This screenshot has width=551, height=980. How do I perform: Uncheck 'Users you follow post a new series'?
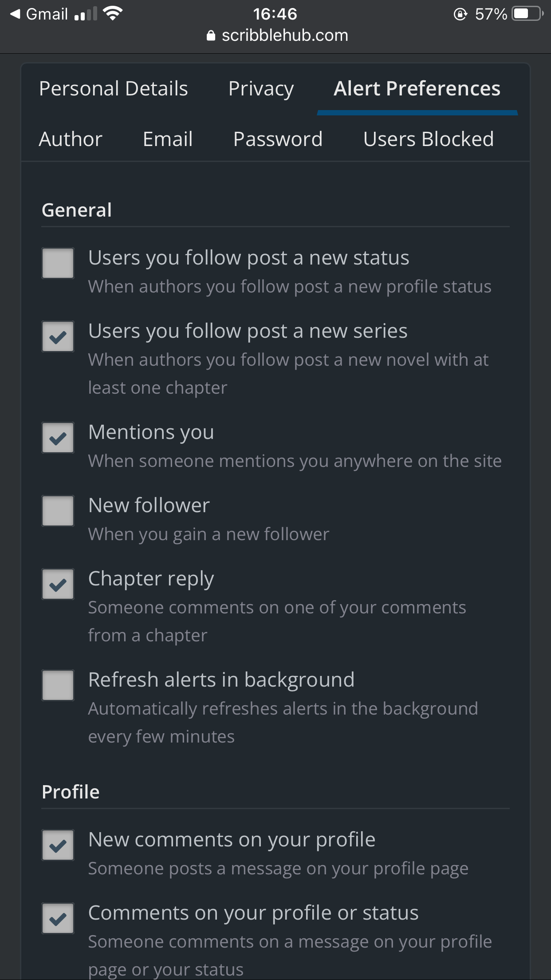coord(58,336)
